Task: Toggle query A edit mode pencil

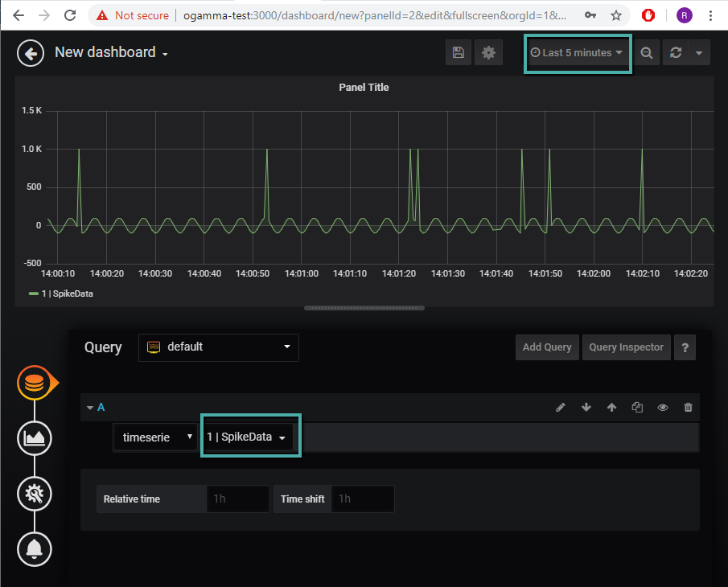Action: (x=561, y=408)
